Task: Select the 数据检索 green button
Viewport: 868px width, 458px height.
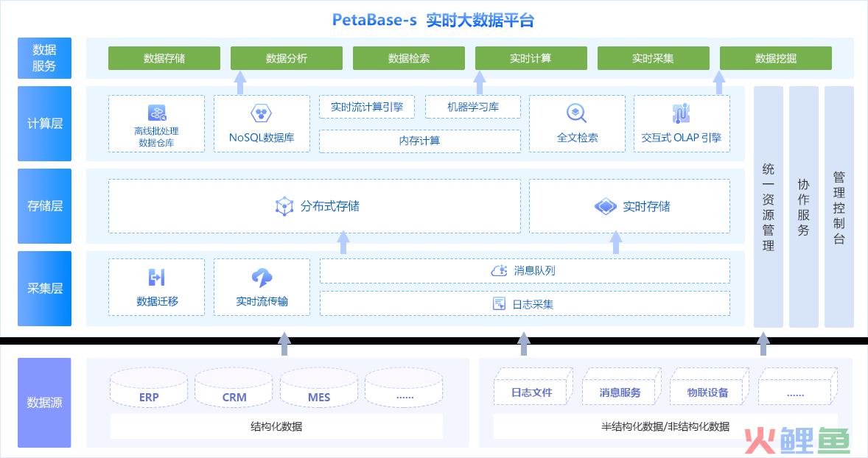Action: [408, 58]
